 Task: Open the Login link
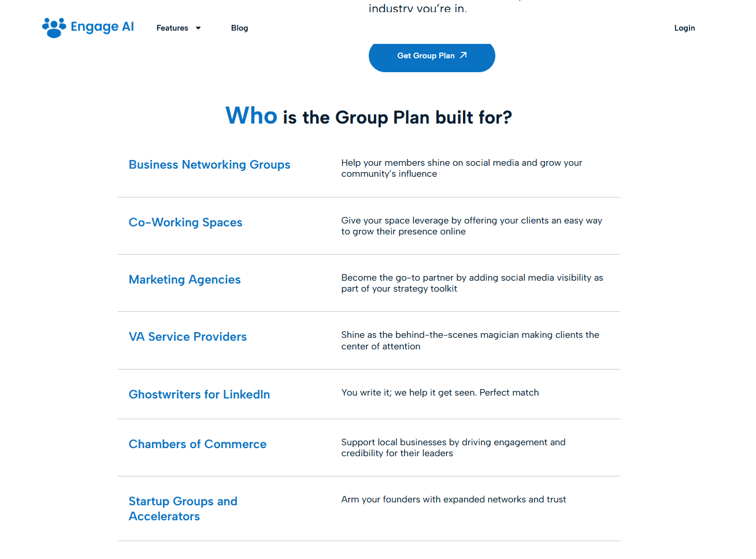tap(684, 28)
